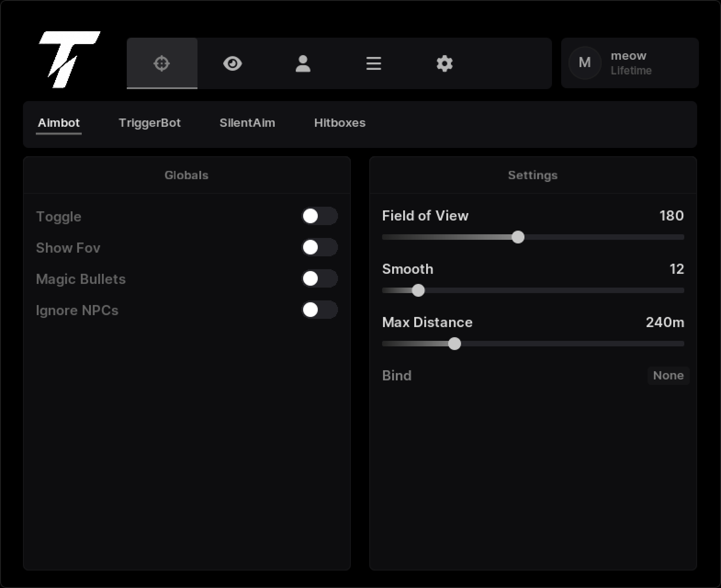Click the M user avatar
Image resolution: width=721 pixels, height=588 pixels.
(x=585, y=62)
